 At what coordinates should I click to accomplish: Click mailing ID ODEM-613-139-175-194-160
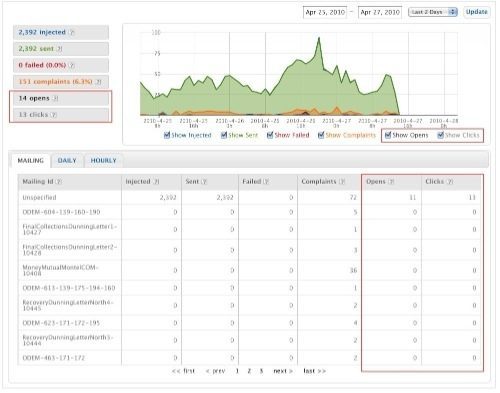[x=69, y=288]
